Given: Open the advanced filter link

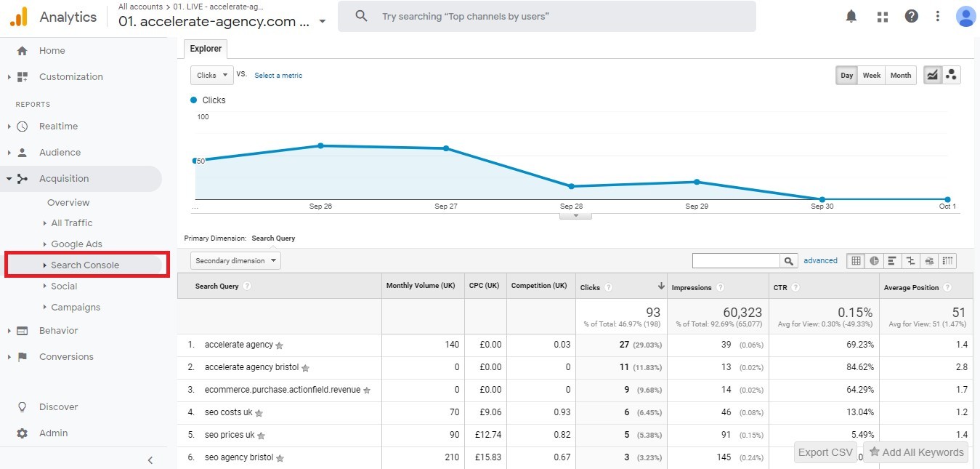Looking at the screenshot, I should 820,260.
